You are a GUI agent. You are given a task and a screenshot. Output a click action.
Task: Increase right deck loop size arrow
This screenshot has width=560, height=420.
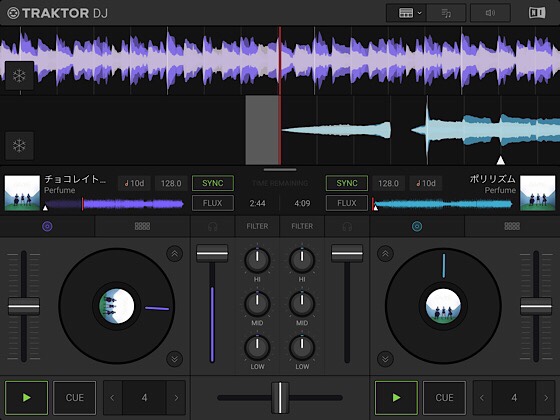pos(546,398)
